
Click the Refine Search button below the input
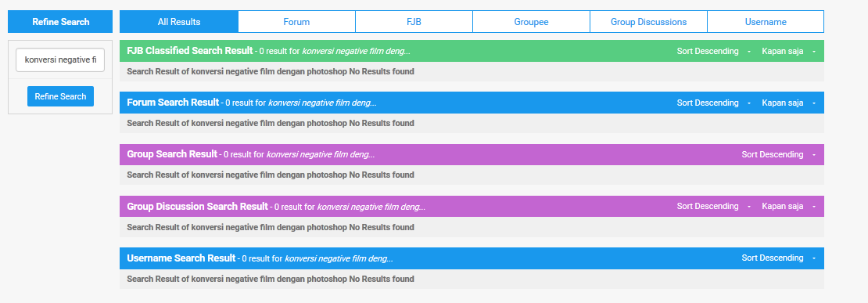pyautogui.click(x=60, y=96)
